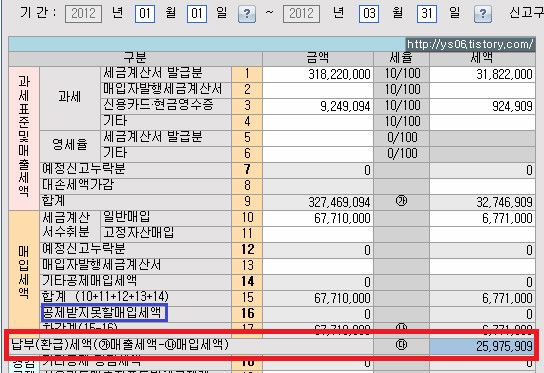The height and width of the screenshot is (373, 544).
Task: Select row 10 일반매입 amount 67,710,000
Action: click(318, 218)
